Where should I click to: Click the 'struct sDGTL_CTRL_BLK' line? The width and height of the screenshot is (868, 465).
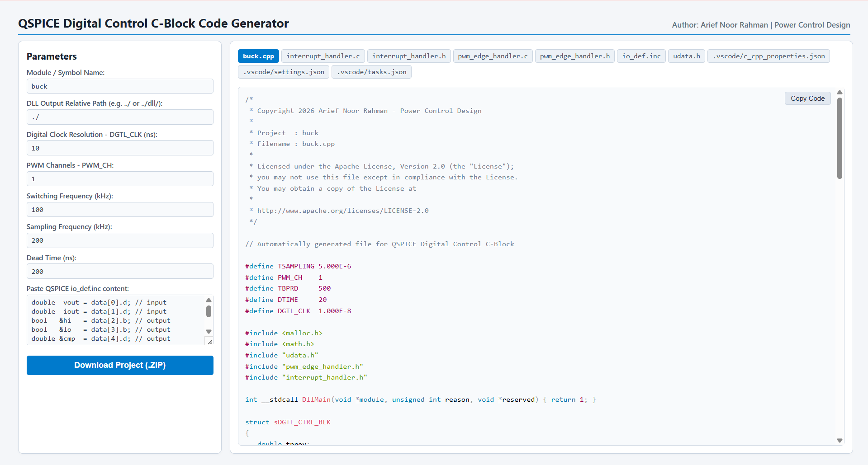tap(288, 422)
